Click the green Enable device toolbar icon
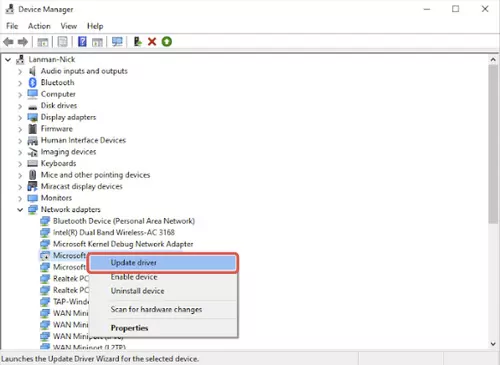 (x=167, y=42)
